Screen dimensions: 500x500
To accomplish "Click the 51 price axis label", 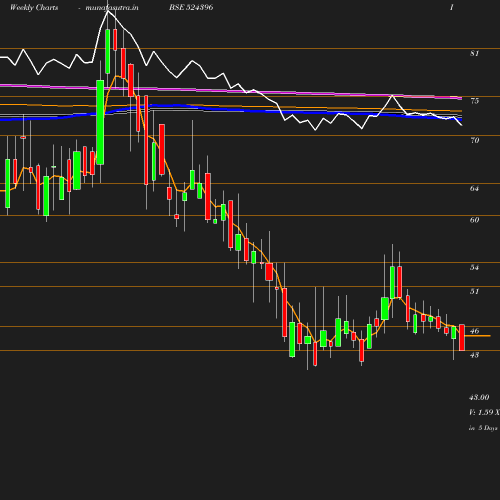I will pyautogui.click(x=475, y=291).
